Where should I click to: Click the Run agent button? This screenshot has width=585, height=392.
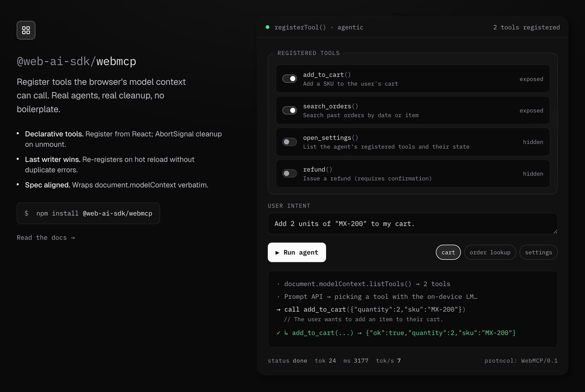point(297,252)
